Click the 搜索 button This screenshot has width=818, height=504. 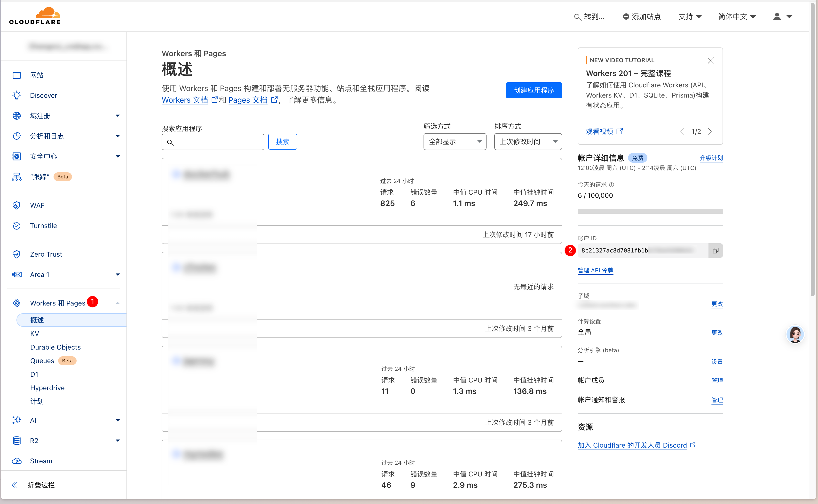pos(283,142)
